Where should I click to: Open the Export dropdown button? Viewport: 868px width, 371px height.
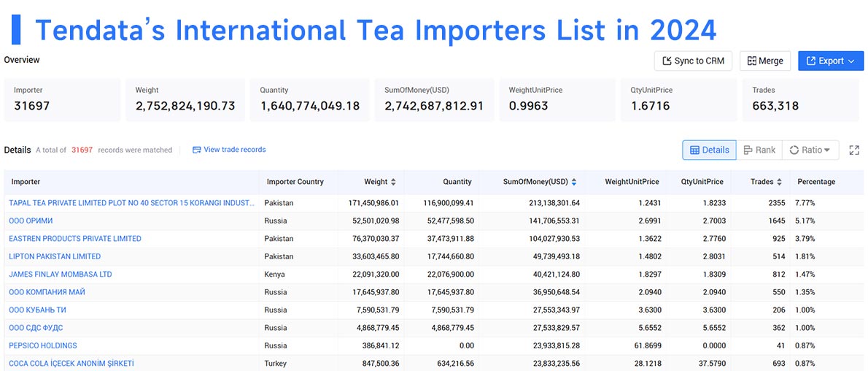pos(830,61)
